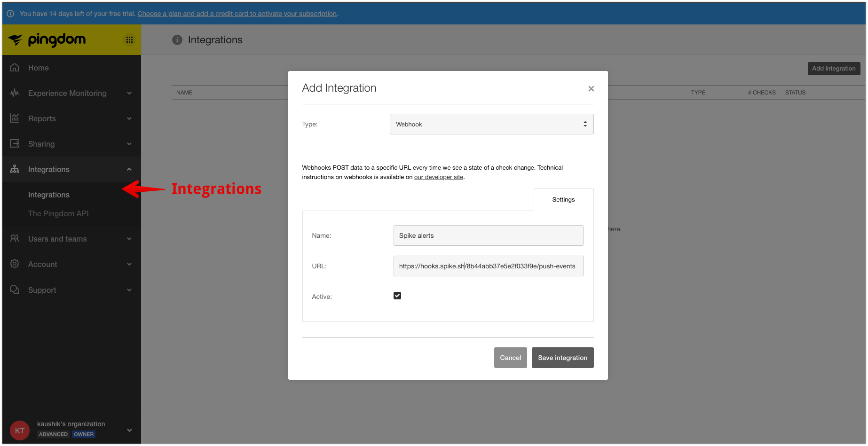Click the info icon beside Integrations title
Viewport: 868px width, 446px height.
tap(177, 40)
